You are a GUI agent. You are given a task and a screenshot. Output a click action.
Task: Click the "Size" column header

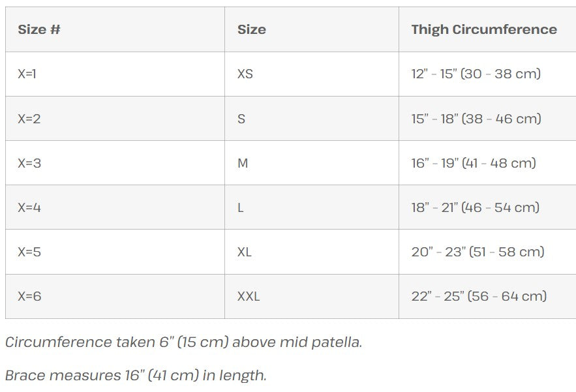(x=252, y=29)
